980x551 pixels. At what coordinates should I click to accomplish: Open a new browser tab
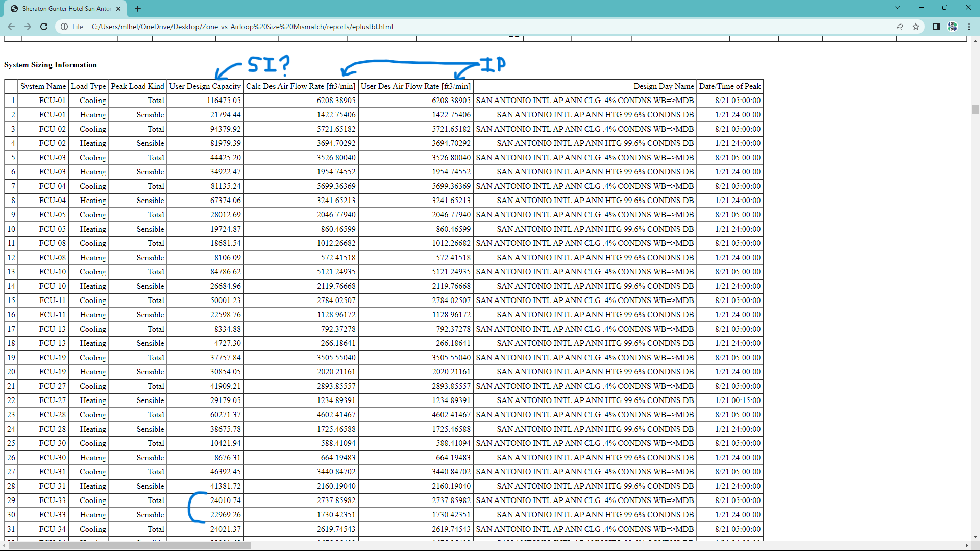tap(138, 9)
